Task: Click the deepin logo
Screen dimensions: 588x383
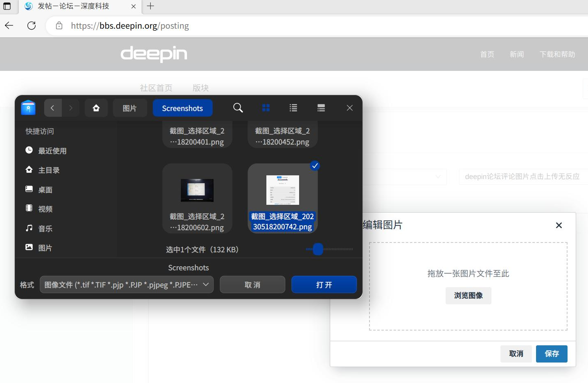Action: (x=154, y=54)
